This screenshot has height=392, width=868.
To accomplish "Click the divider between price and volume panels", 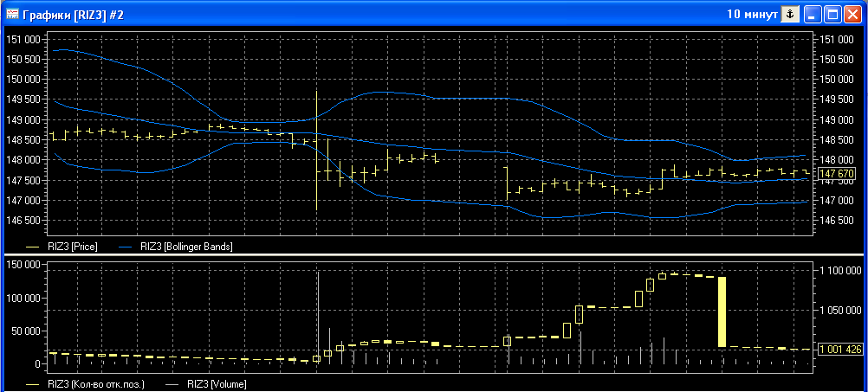I will (433, 255).
